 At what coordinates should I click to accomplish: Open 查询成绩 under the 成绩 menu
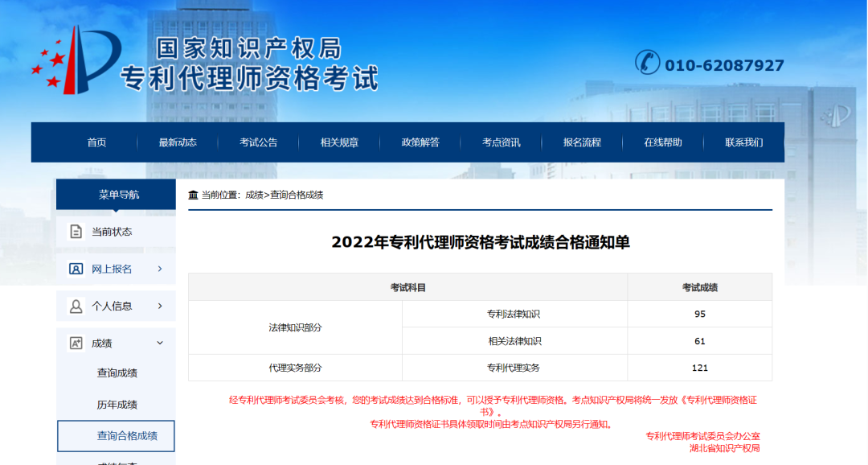117,373
